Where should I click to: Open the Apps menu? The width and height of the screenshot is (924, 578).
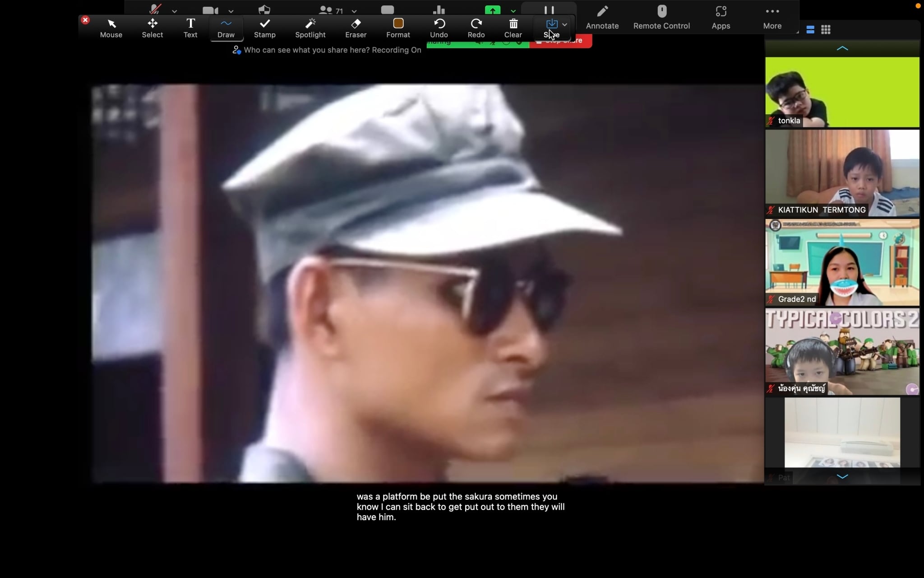coord(721,17)
